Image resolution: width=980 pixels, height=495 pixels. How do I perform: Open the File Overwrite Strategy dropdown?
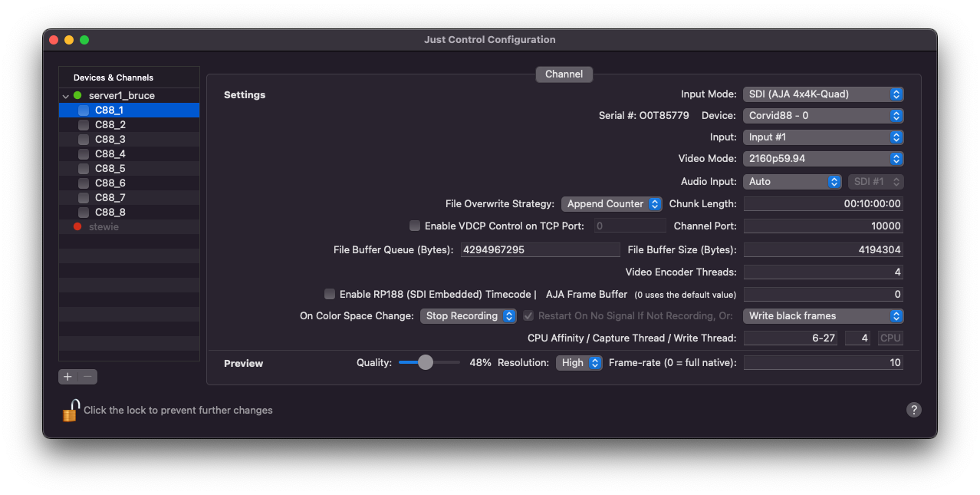pyautogui.click(x=611, y=204)
